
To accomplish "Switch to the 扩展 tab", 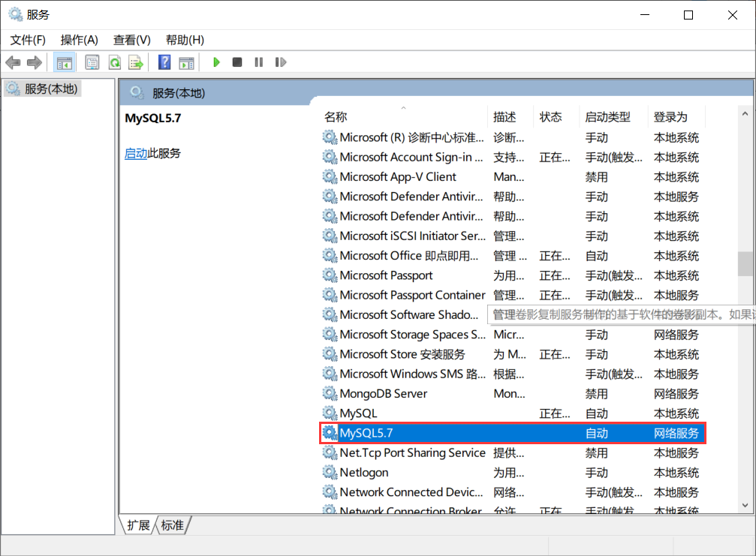I will (138, 525).
